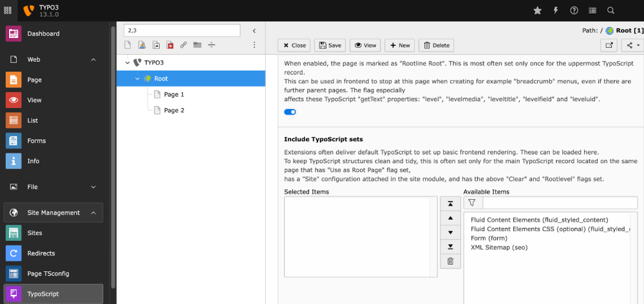Open record in new window icon
The image size is (644, 304).
pos(609,45)
